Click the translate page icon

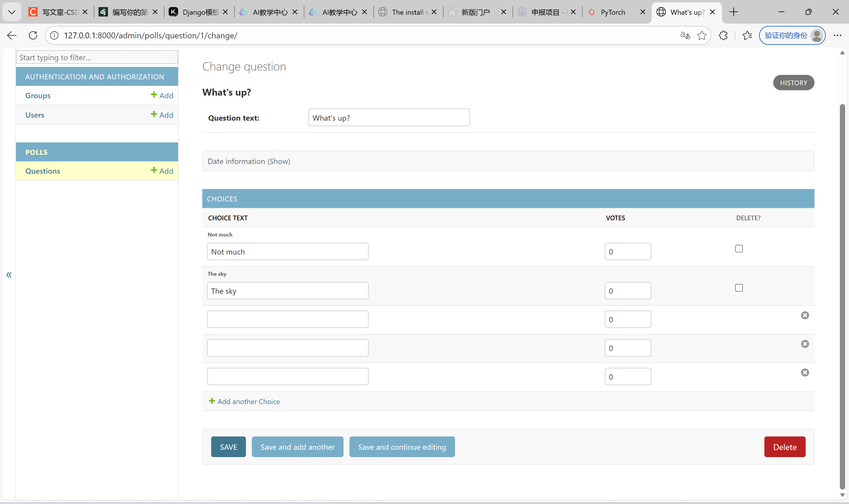pyautogui.click(x=685, y=35)
